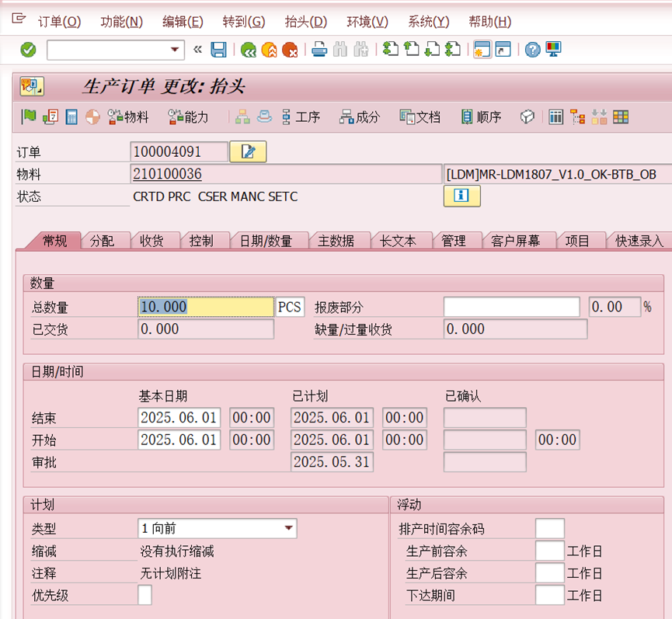Switch to the 客户屏幕 tab

[516, 241]
